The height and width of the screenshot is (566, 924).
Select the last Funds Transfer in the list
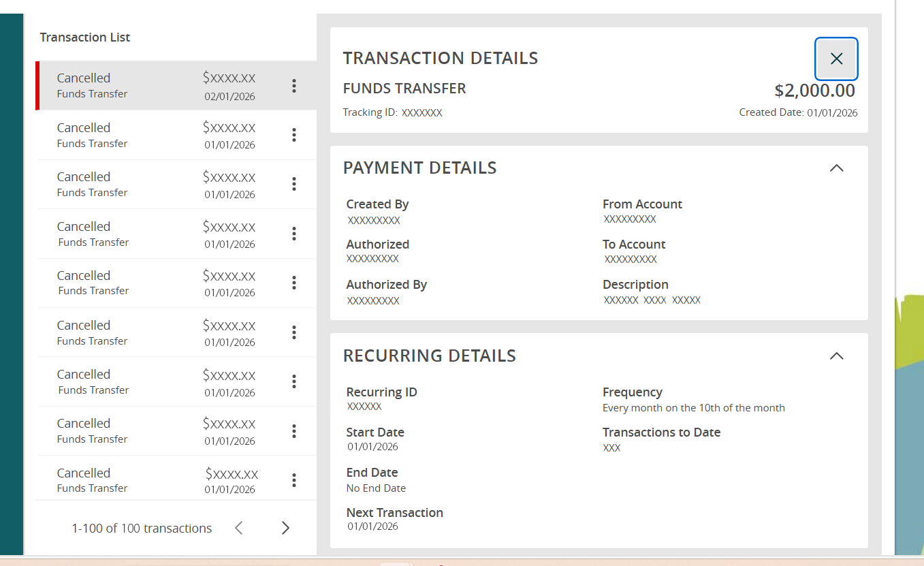pyautogui.click(x=157, y=480)
